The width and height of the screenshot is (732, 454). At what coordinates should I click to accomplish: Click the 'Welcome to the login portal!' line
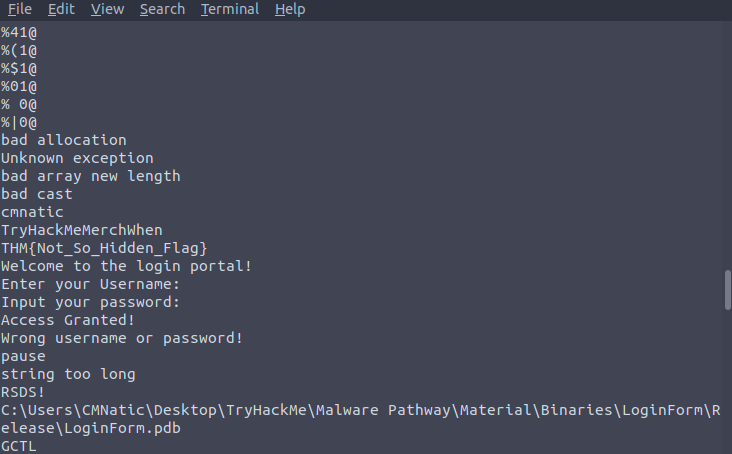[x=127, y=266]
